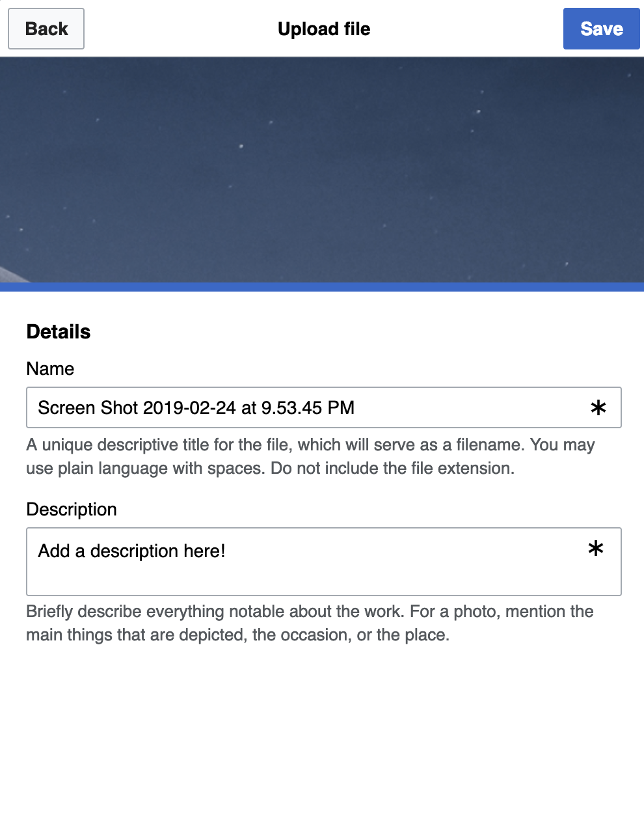Screen dimensions: 644x837
Task: Click the required asterisk in Description field
Action: tap(596, 549)
